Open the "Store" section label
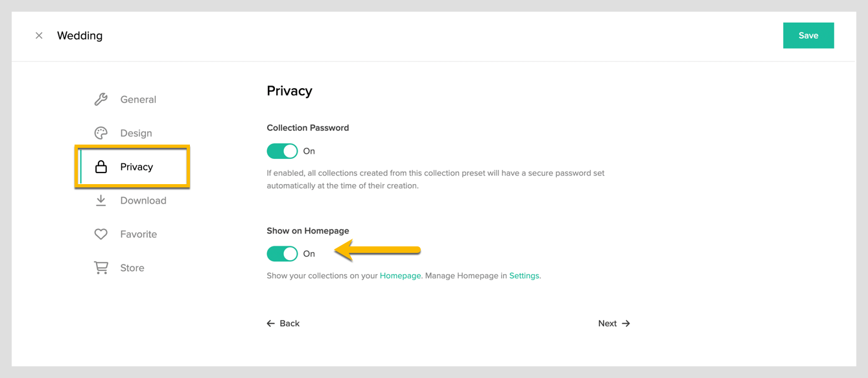The image size is (868, 378). pyautogui.click(x=132, y=268)
